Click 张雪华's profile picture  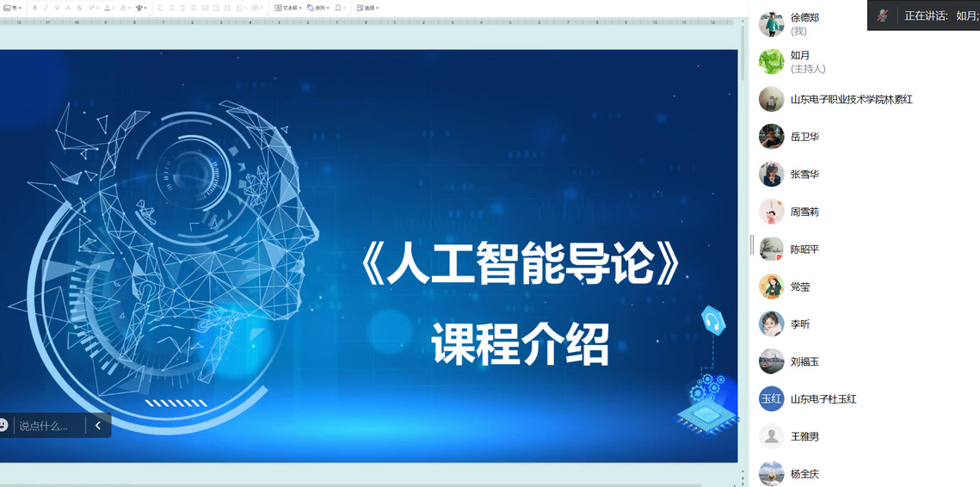coord(771,174)
